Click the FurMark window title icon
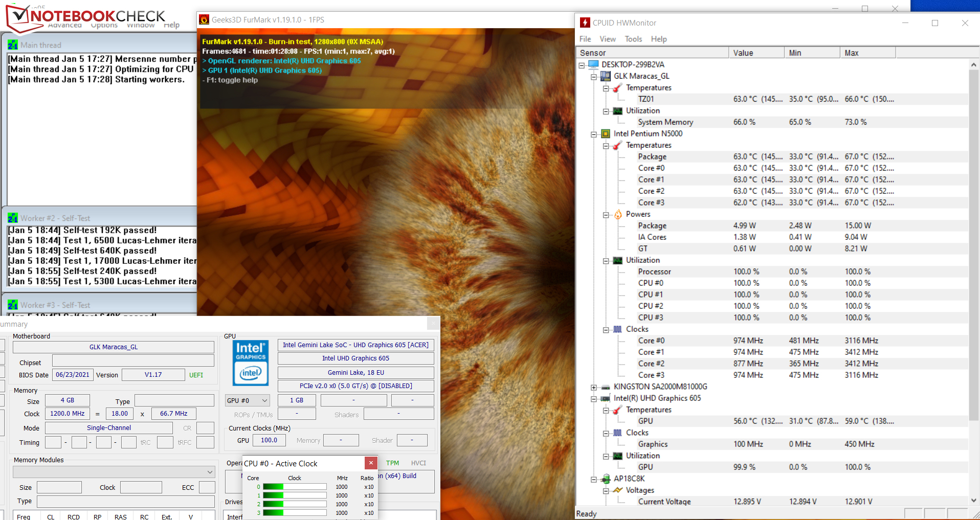980x520 pixels. [204, 20]
